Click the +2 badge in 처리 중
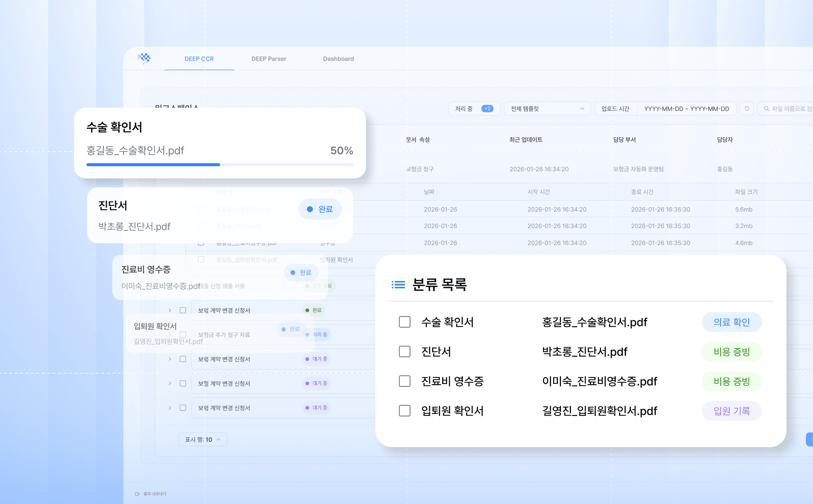Screen dimensions: 813x504 [x=487, y=109]
